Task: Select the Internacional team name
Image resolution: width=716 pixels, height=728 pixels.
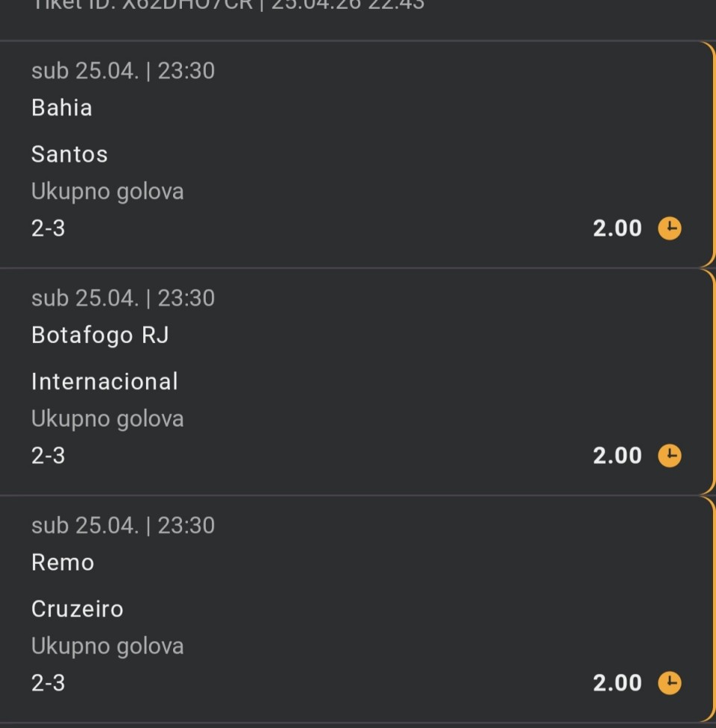Action: click(x=104, y=382)
